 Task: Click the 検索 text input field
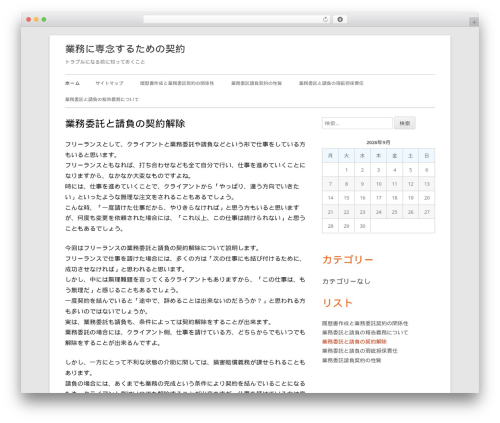coord(357,123)
